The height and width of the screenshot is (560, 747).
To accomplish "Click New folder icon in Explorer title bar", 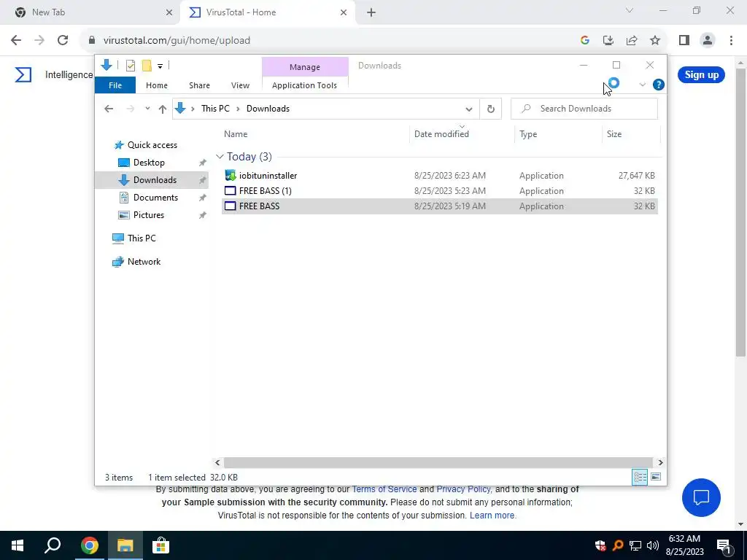I will pyautogui.click(x=147, y=66).
